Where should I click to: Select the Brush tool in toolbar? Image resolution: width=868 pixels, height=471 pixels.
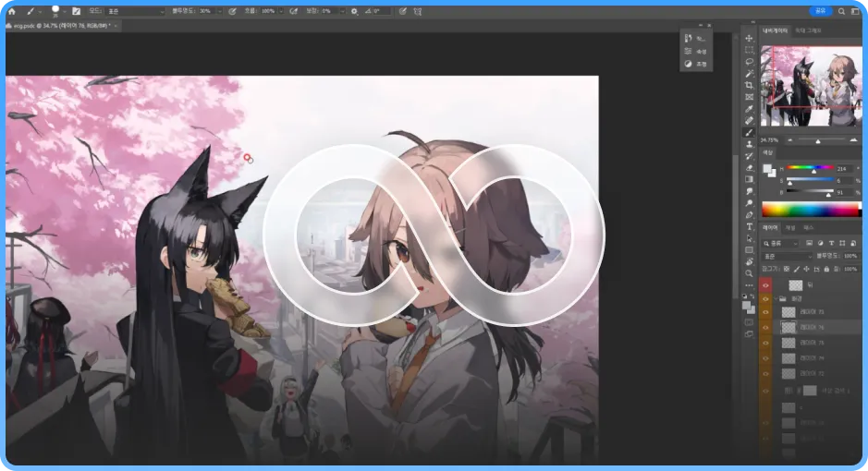[749, 133]
